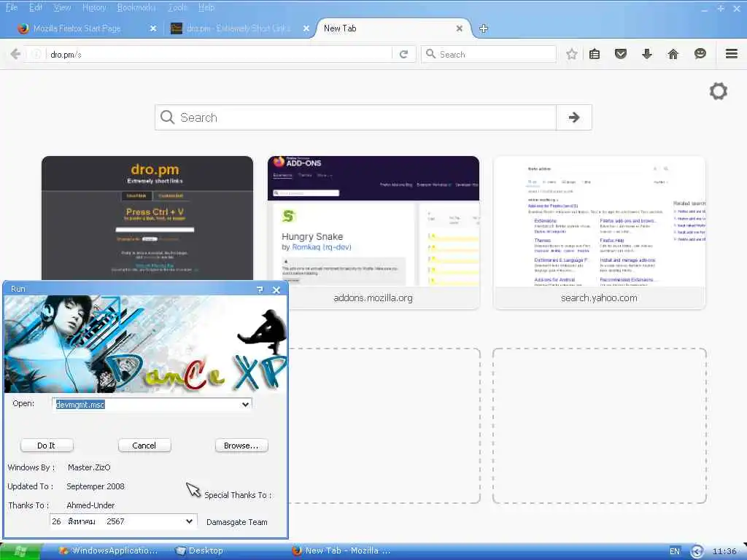Bookmark this page with the star icon
This screenshot has height=560, width=747.
[x=572, y=54]
